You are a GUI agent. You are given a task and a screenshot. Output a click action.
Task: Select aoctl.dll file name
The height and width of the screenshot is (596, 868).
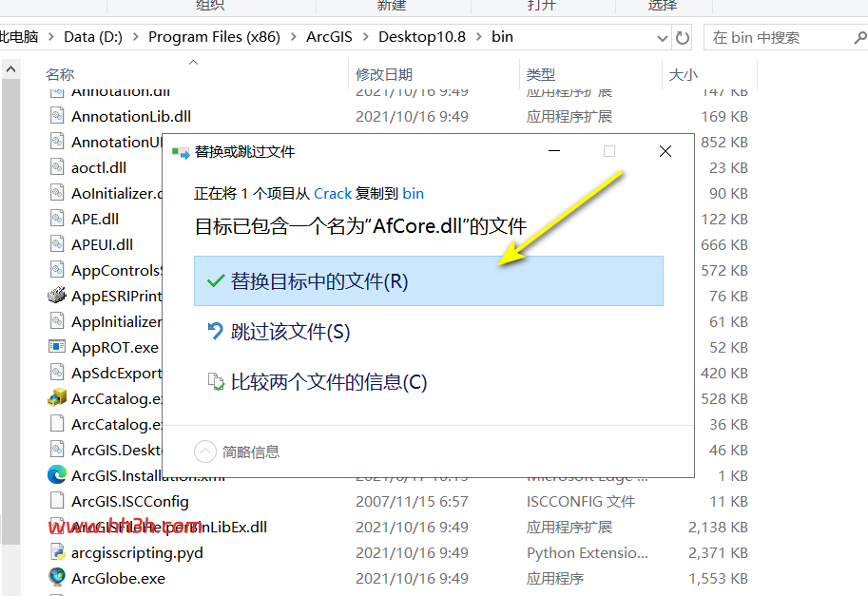99,167
